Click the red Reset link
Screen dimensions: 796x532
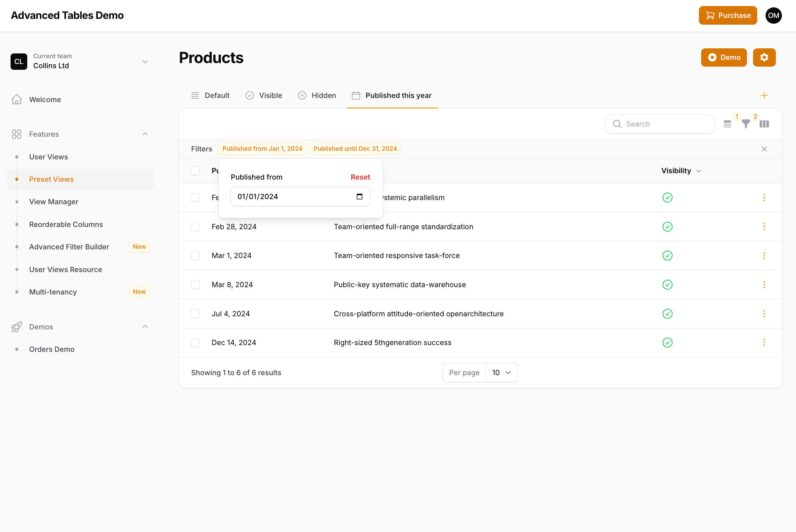[x=360, y=177]
